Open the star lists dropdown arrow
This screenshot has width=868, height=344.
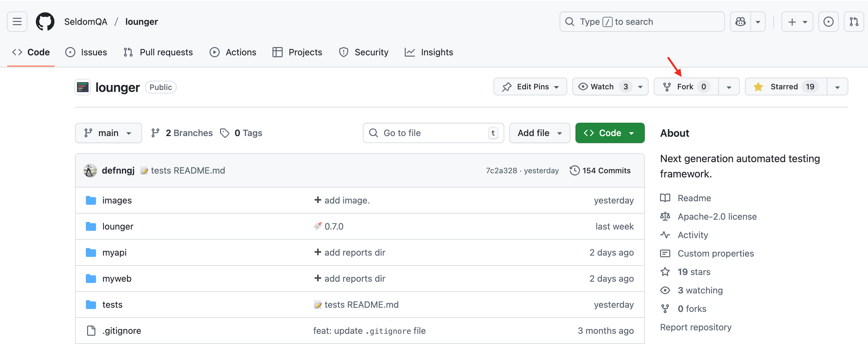point(837,87)
